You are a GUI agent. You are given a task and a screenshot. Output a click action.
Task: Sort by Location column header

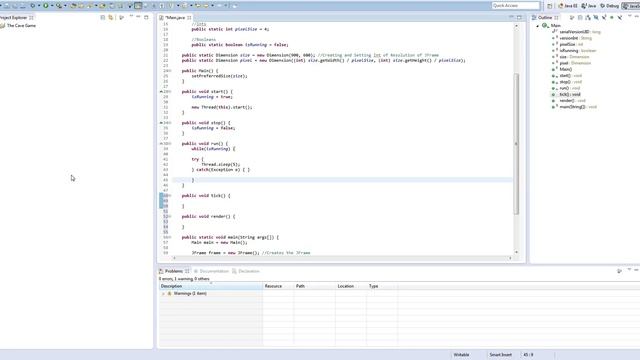(x=351, y=286)
